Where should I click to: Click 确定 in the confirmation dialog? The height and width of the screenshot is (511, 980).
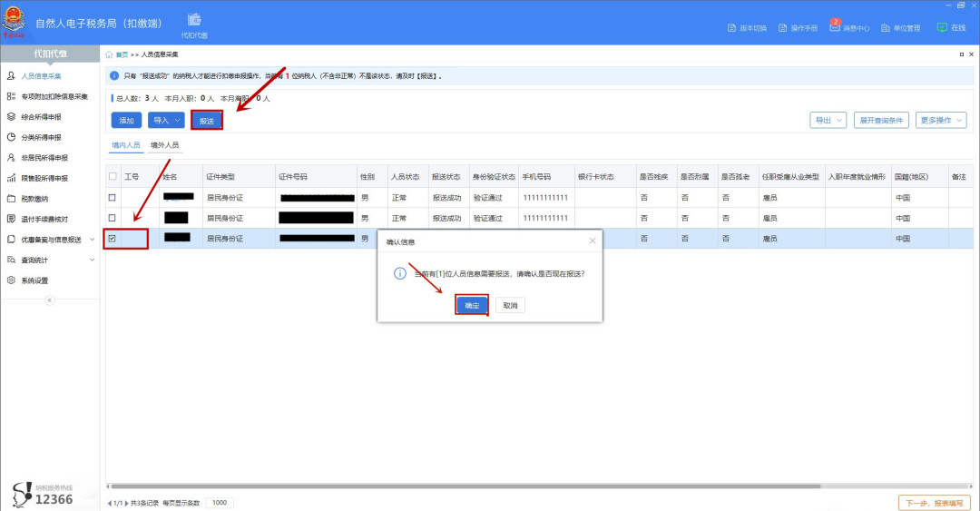pyautogui.click(x=472, y=306)
